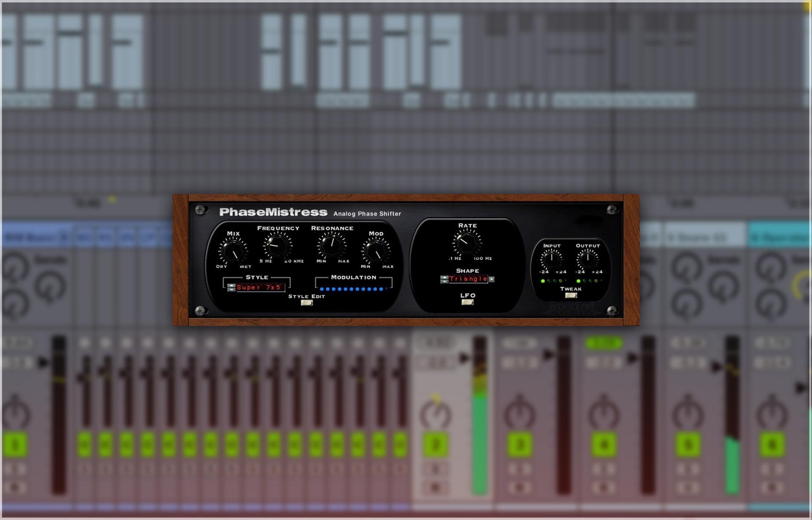Click the MAX label under Resonance
The image size is (812, 520).
tap(344, 261)
